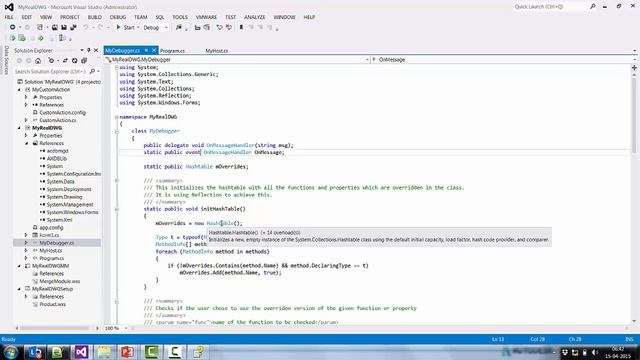The image size is (640, 360).
Task: Collapse References under MyRealDWG
Action: coord(27,143)
